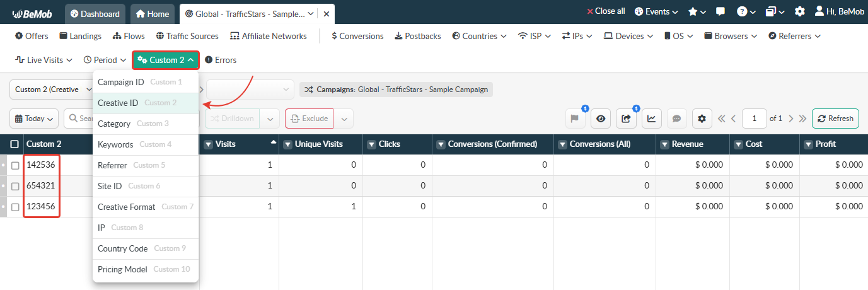Open the favorites star menu in header
868x290 pixels.
tap(697, 12)
